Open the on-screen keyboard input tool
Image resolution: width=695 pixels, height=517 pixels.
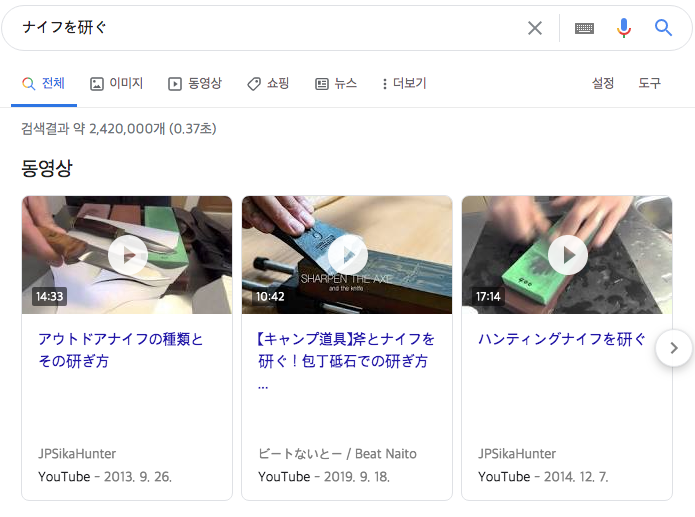pos(584,28)
